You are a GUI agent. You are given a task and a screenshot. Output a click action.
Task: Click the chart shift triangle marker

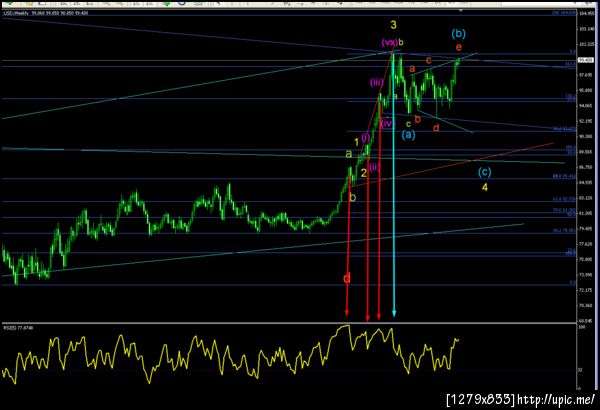(x=461, y=11)
